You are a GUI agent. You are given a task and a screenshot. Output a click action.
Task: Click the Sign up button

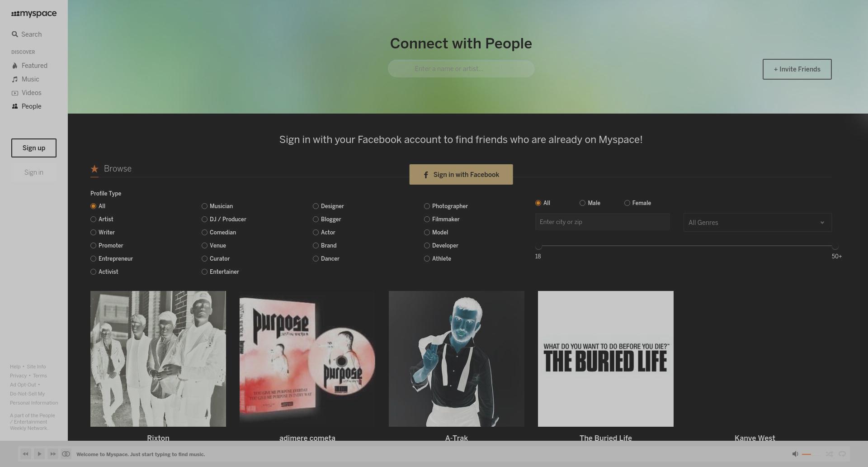click(34, 148)
